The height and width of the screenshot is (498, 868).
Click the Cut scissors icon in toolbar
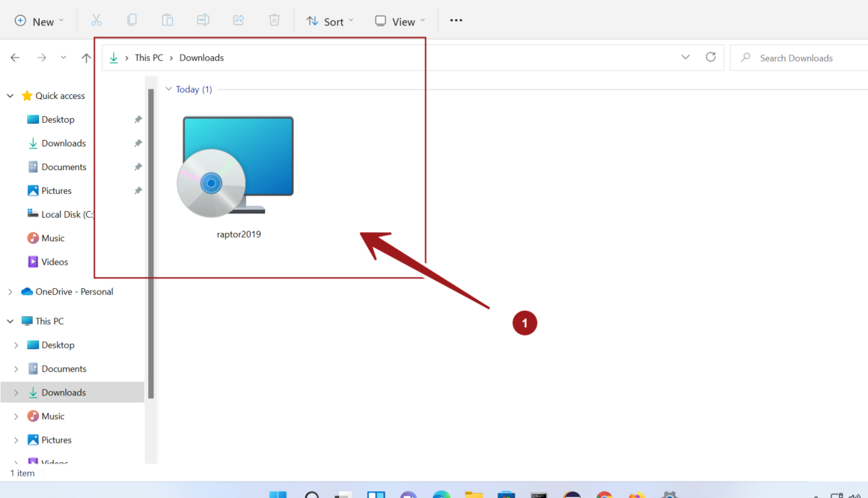point(96,21)
